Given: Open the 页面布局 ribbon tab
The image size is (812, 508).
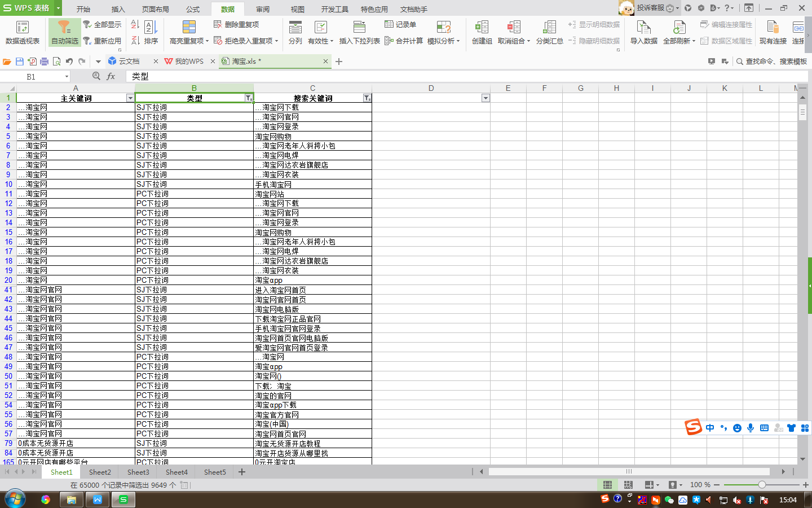Looking at the screenshot, I should (x=156, y=9).
